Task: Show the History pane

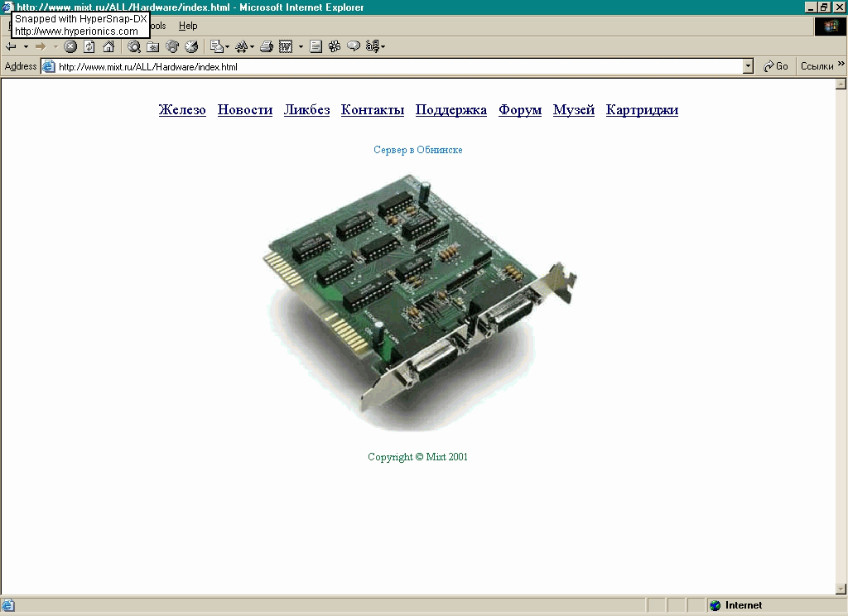Action: pos(191,47)
